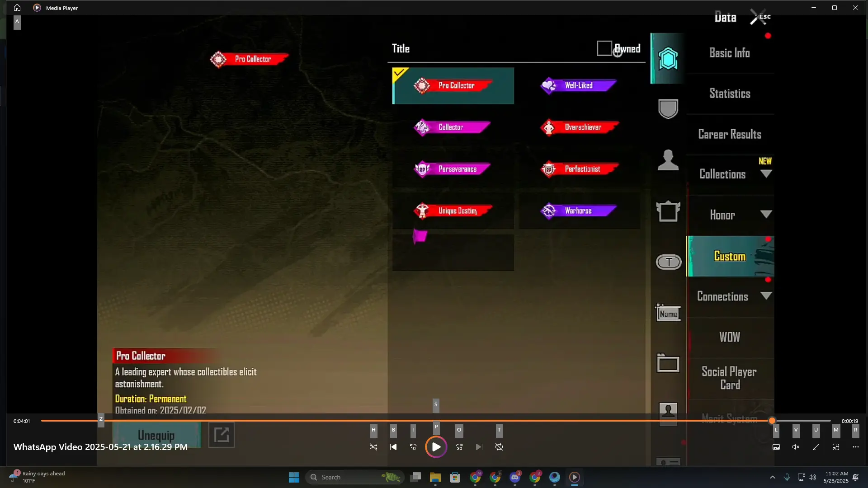
Task: Toggle shuffle mode icon
Action: (373, 447)
